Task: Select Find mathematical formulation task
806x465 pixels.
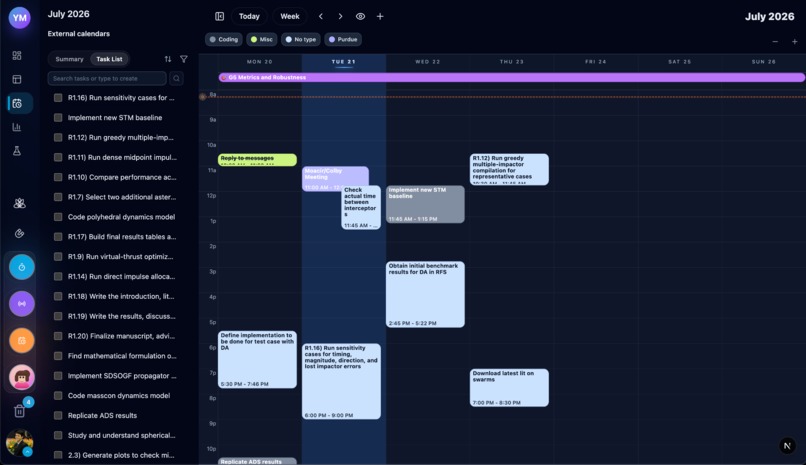Action: click(121, 356)
